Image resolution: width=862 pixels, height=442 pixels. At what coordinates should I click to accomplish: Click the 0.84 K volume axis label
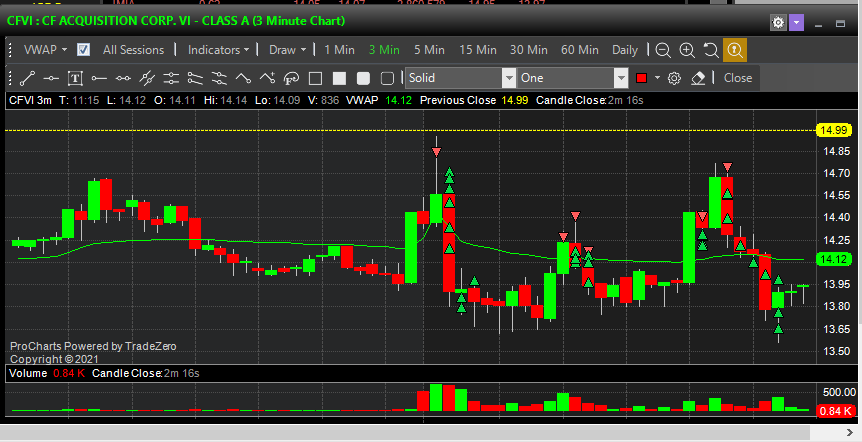point(836,411)
